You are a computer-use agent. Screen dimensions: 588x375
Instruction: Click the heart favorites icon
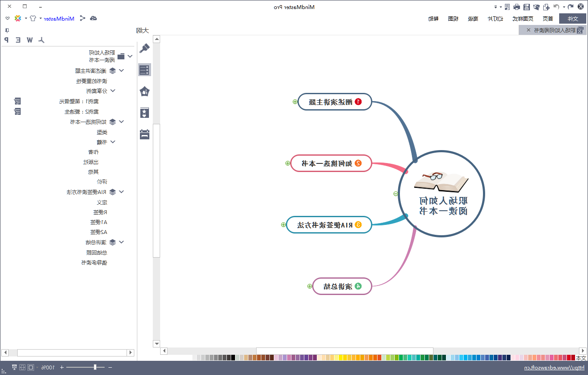[7, 18]
